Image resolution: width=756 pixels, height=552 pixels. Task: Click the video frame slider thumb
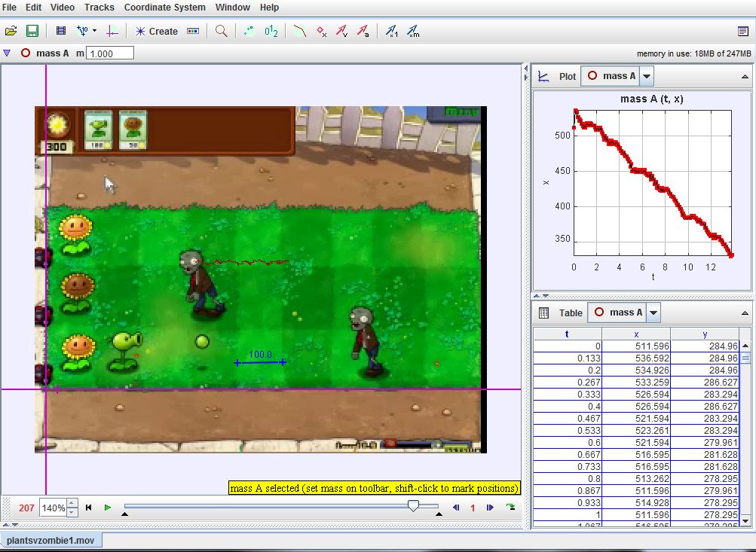(x=413, y=505)
